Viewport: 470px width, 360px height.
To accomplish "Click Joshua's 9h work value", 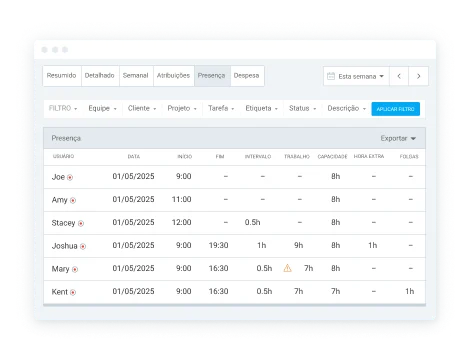I will [x=299, y=245].
